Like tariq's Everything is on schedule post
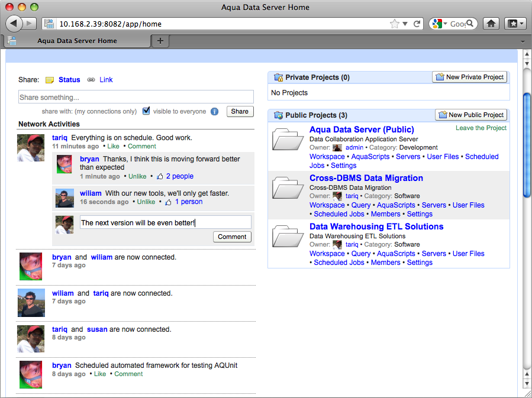This screenshot has width=532, height=398. point(113,146)
